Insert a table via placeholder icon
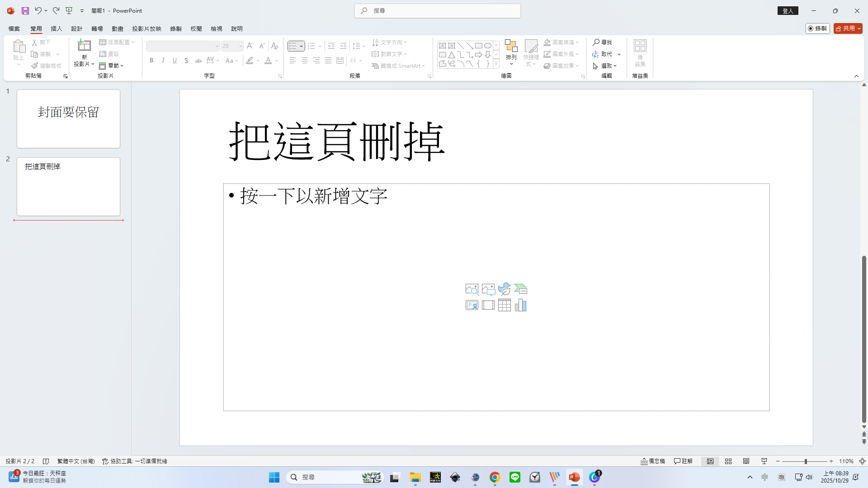The width and height of the screenshot is (868, 488). click(504, 305)
